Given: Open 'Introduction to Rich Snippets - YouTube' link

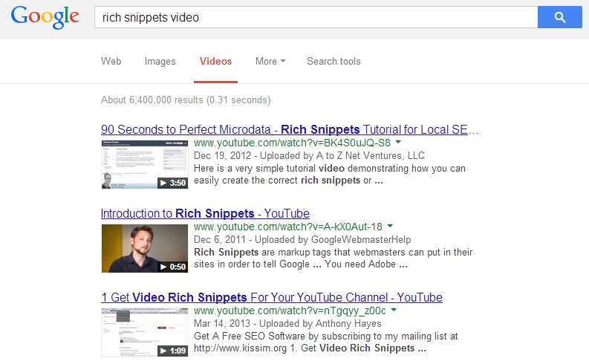Looking at the screenshot, I should click(205, 213).
